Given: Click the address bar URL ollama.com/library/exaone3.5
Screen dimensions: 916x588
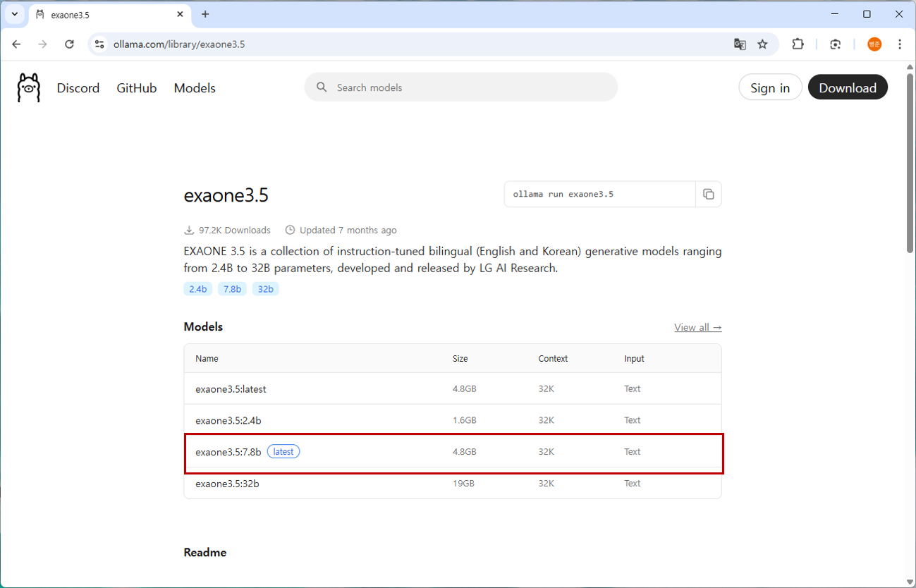Looking at the screenshot, I should (179, 44).
